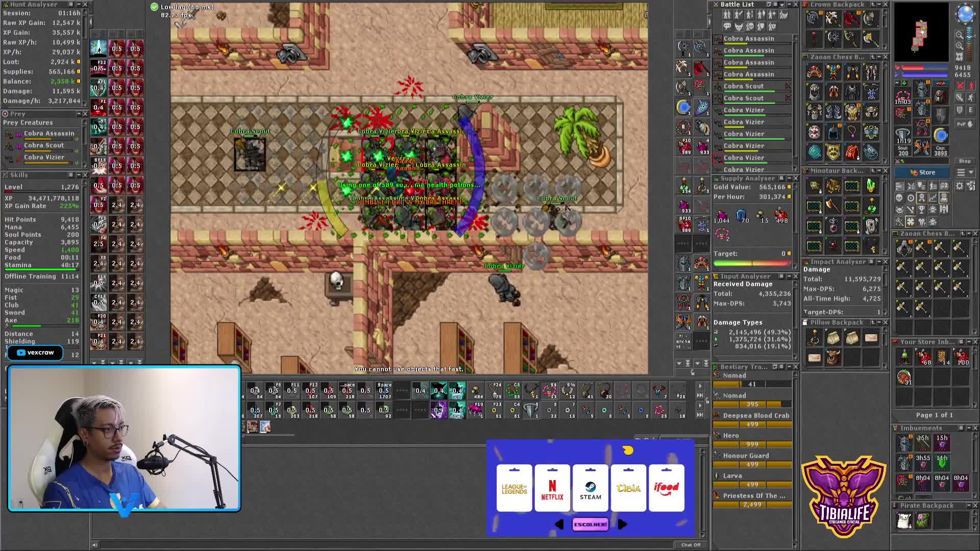
Task: Select the first axe in Crown Backpack
Action: click(x=815, y=19)
